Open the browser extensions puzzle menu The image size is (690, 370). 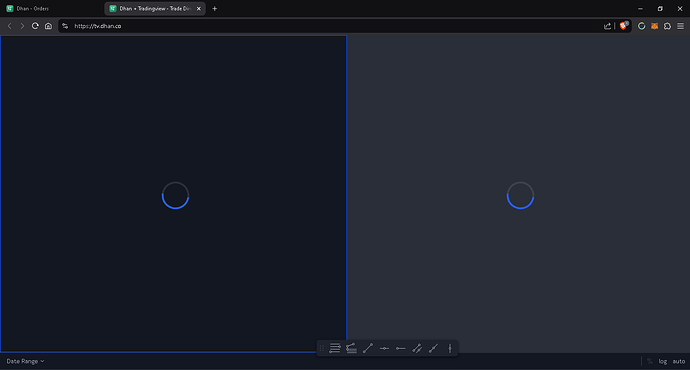[x=668, y=26]
